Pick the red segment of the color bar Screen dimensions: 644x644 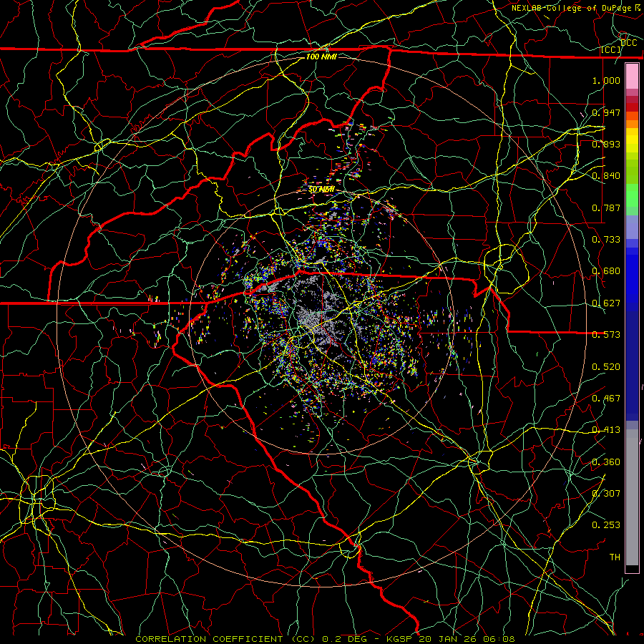(632, 107)
